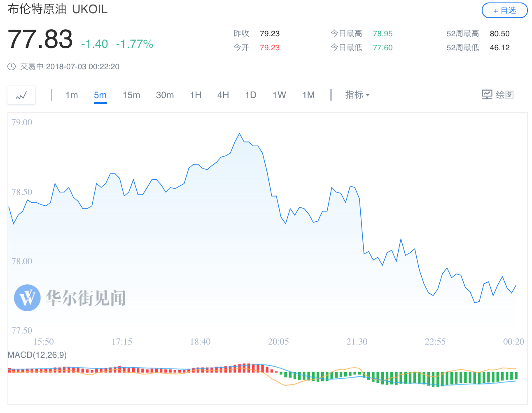Select the 1m timeframe tab
The height and width of the screenshot is (413, 532).
pyautogui.click(x=72, y=95)
